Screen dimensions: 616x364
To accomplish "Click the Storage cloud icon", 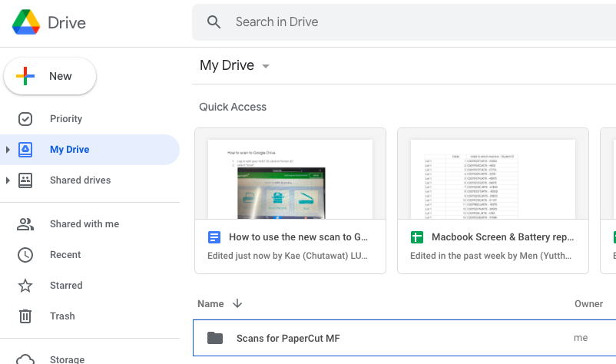I will point(25,359).
